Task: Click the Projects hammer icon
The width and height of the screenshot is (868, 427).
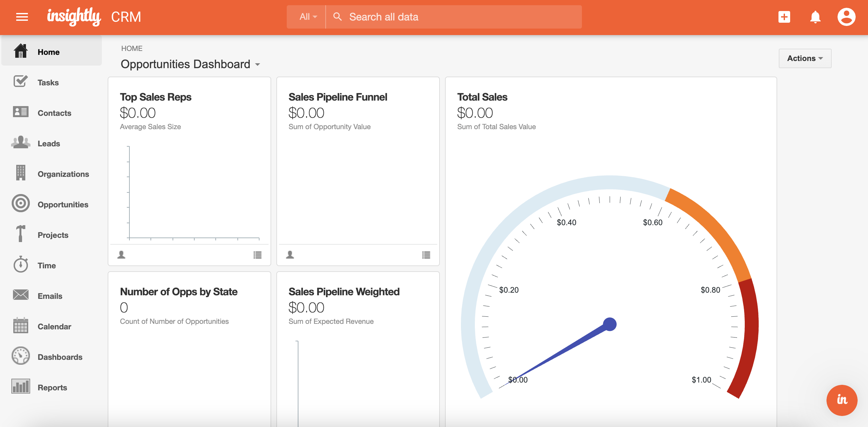Action: tap(20, 234)
